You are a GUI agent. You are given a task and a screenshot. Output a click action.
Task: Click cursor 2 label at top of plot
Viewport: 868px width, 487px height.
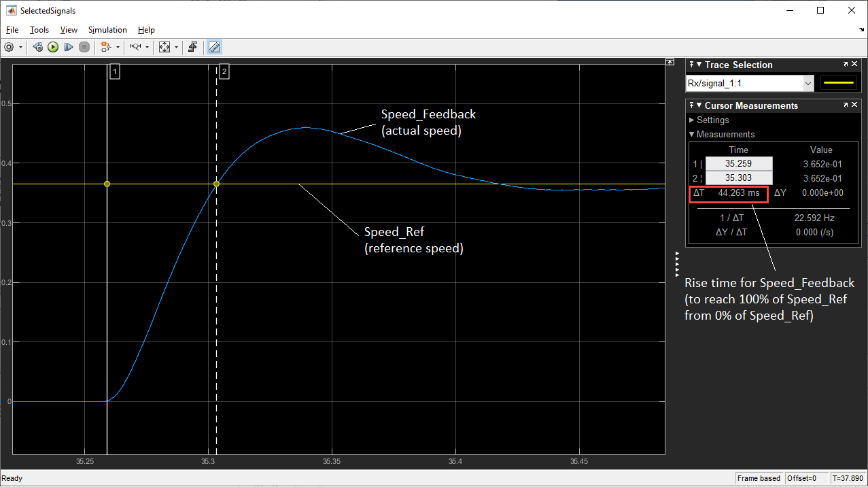224,71
